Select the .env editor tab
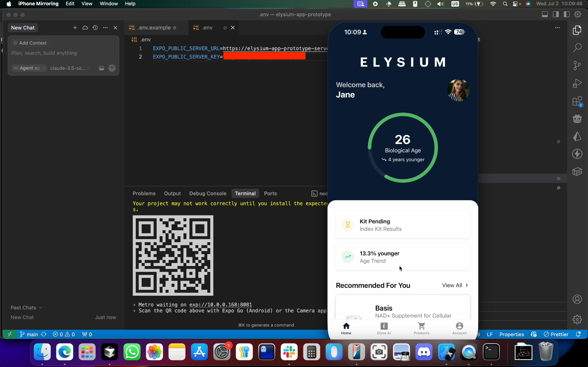The height and width of the screenshot is (367, 588). tap(207, 28)
